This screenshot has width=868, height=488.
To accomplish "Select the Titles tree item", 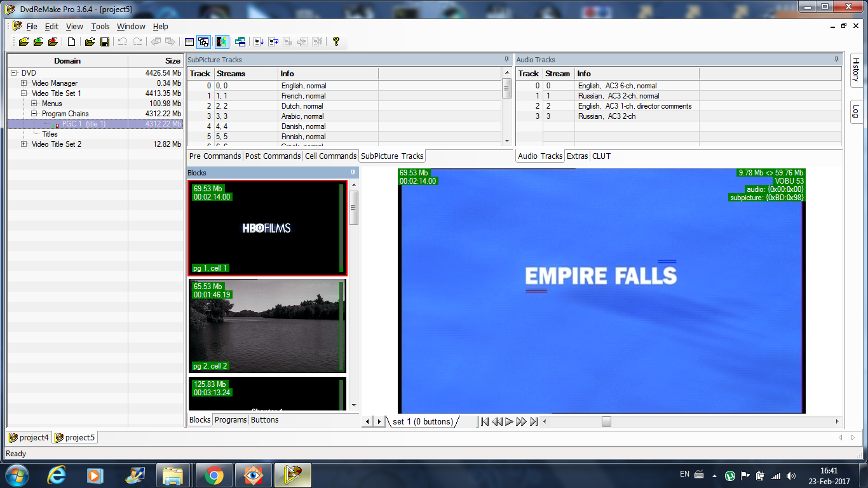I will pyautogui.click(x=50, y=134).
